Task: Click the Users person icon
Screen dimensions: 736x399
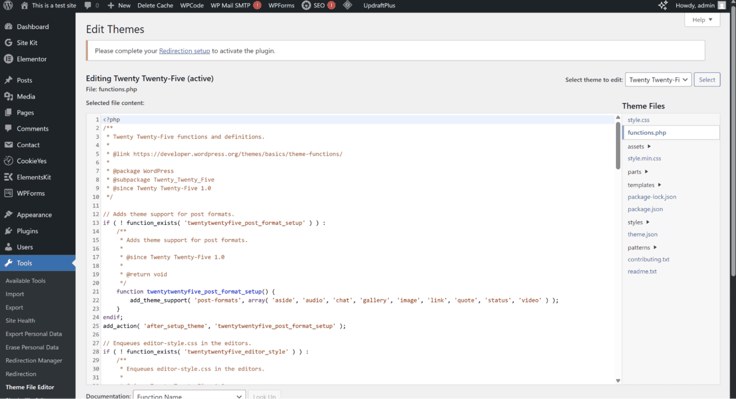Action: click(x=8, y=247)
